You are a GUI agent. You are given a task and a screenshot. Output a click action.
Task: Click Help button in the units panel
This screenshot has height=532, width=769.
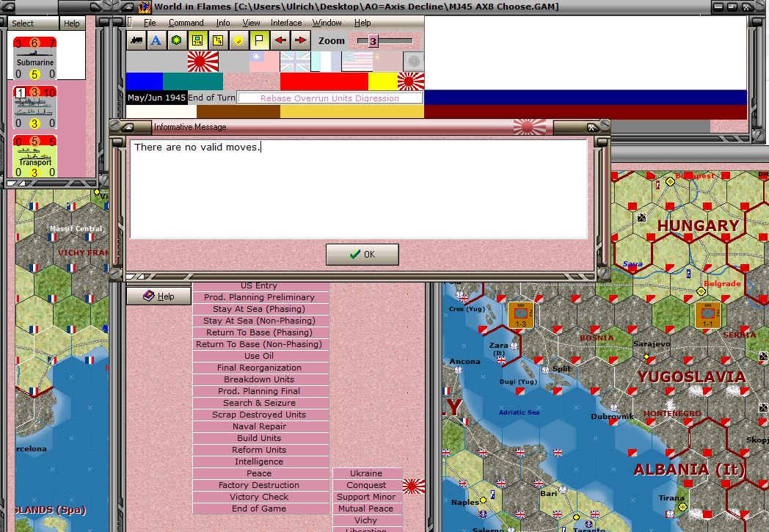pyautogui.click(x=72, y=23)
